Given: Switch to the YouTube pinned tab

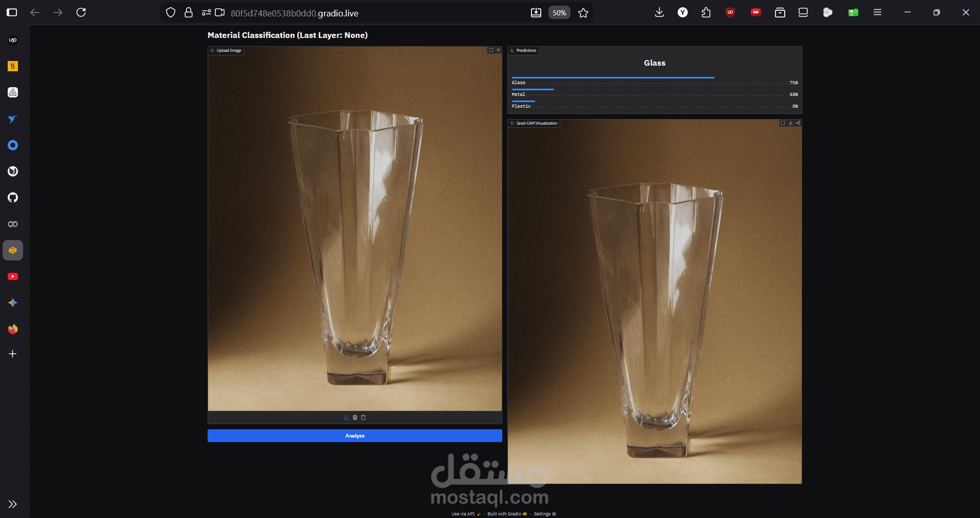Looking at the screenshot, I should click(x=13, y=276).
